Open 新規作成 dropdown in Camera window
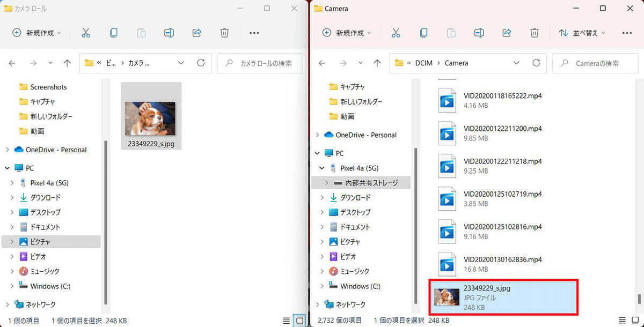Viewport: 644px width, 327px height. (347, 33)
